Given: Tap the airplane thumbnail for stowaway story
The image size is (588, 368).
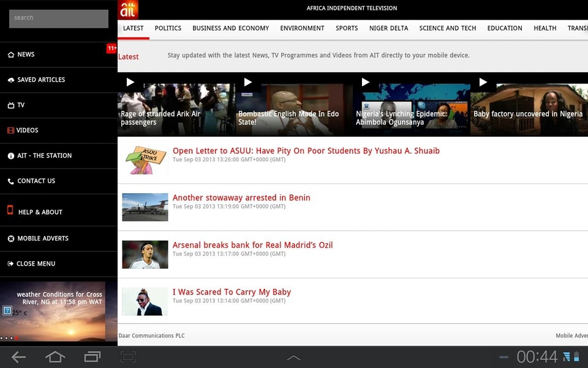Looking at the screenshot, I should (x=145, y=207).
